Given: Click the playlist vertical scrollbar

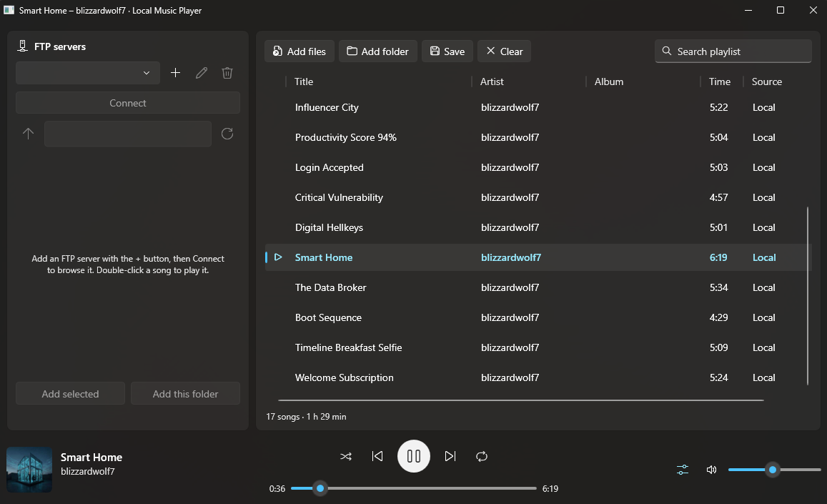Looking at the screenshot, I should [x=808, y=295].
